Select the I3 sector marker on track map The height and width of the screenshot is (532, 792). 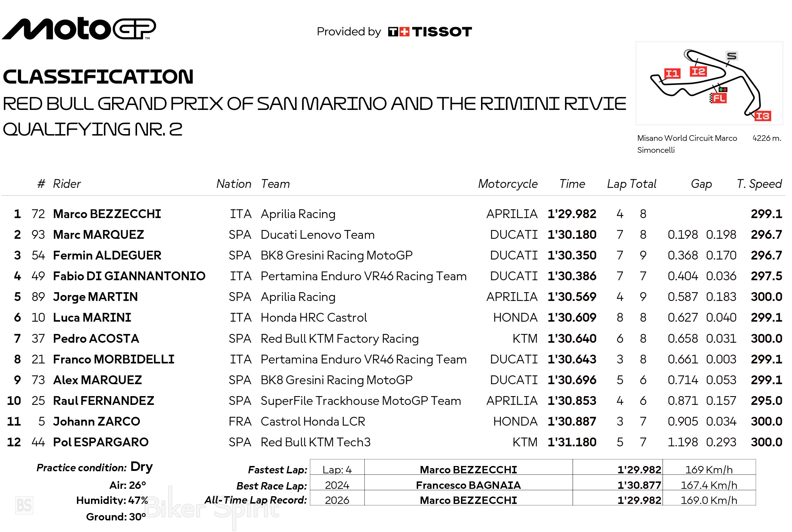point(762,116)
